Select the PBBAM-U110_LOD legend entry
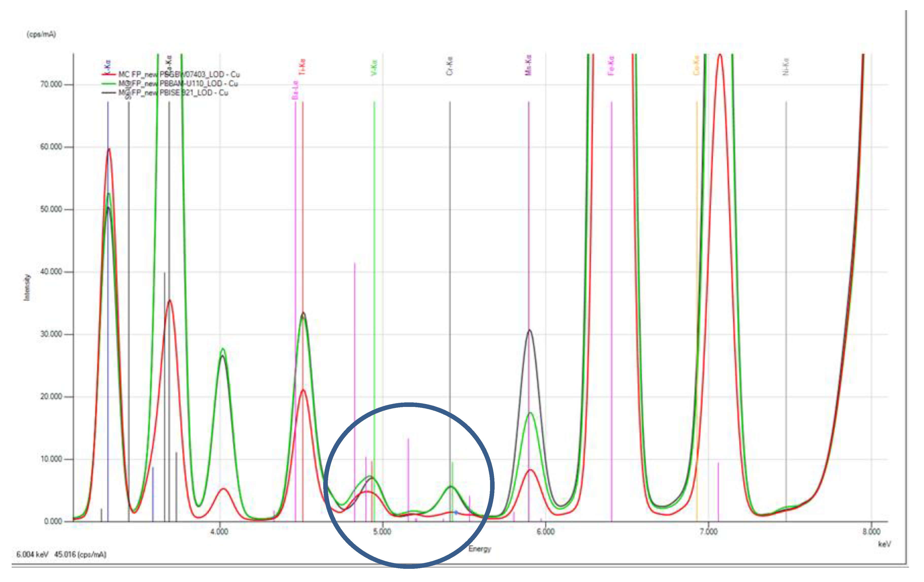Viewport: 924px width, 582px height. [178, 83]
